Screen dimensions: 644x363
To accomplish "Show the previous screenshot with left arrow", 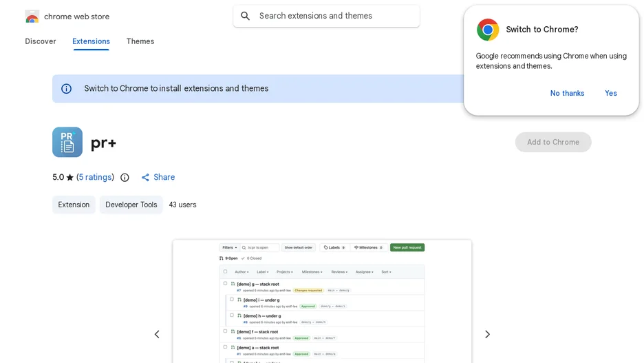I will click(x=157, y=334).
